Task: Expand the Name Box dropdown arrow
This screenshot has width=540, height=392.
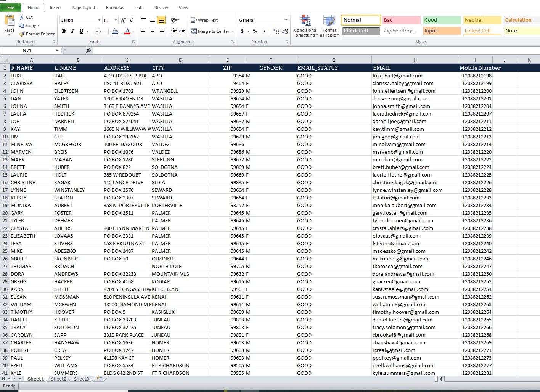Action: 57,50
